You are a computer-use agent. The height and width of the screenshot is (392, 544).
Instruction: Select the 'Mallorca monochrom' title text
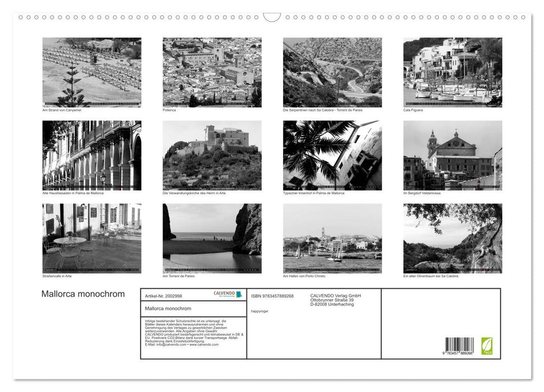[x=83, y=293]
